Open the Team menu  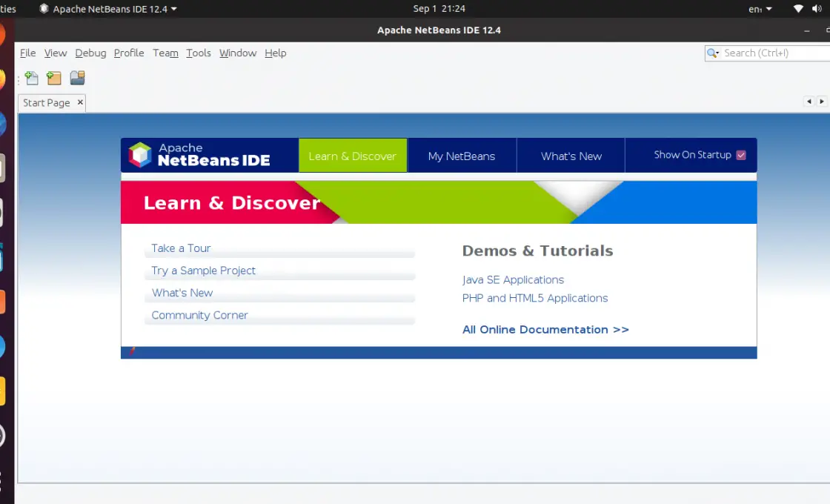(165, 53)
